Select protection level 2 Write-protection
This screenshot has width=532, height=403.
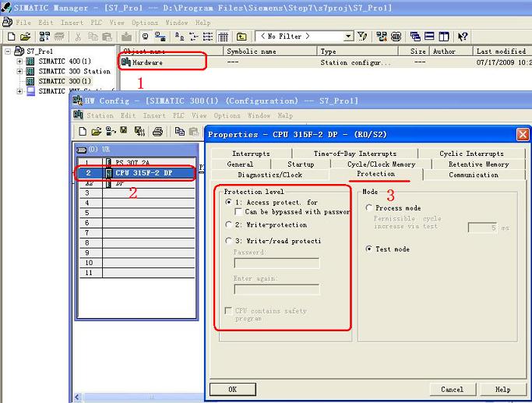(x=228, y=224)
